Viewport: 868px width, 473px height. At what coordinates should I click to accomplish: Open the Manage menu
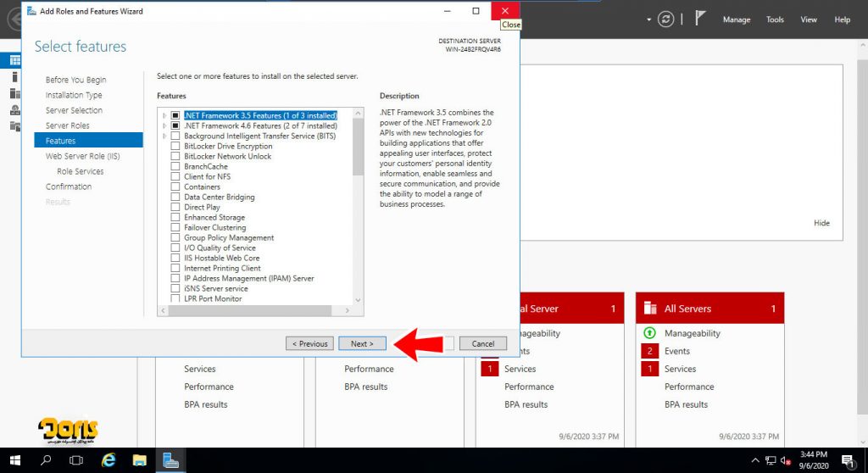737,19
